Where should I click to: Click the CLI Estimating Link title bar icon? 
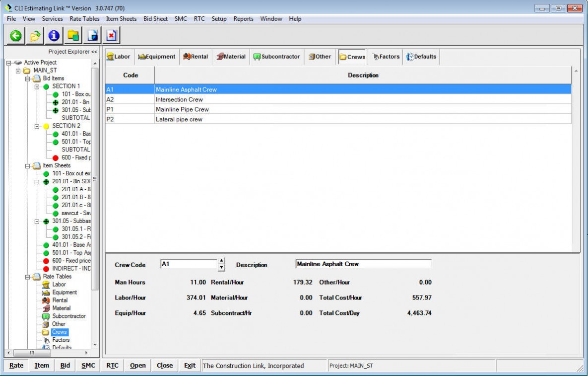(x=8, y=8)
